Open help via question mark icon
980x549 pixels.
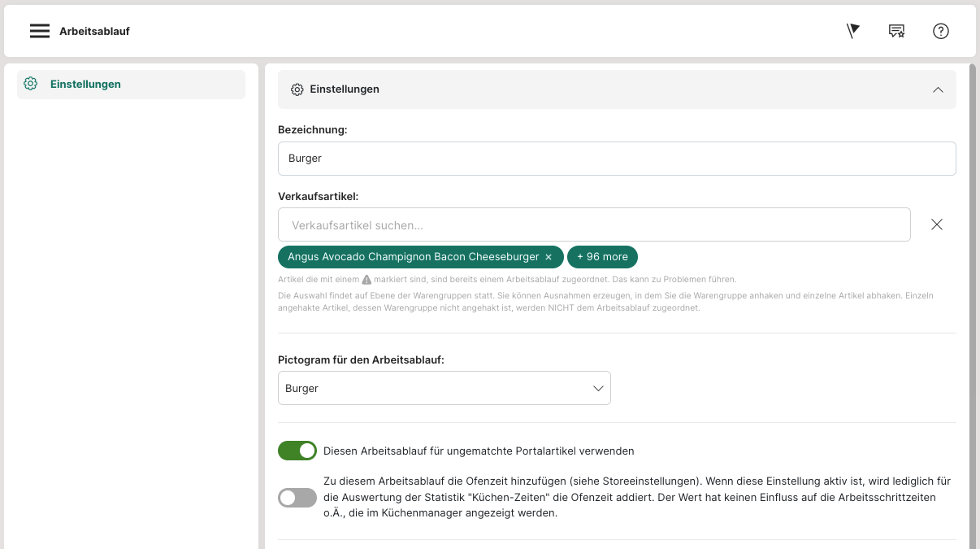point(940,31)
